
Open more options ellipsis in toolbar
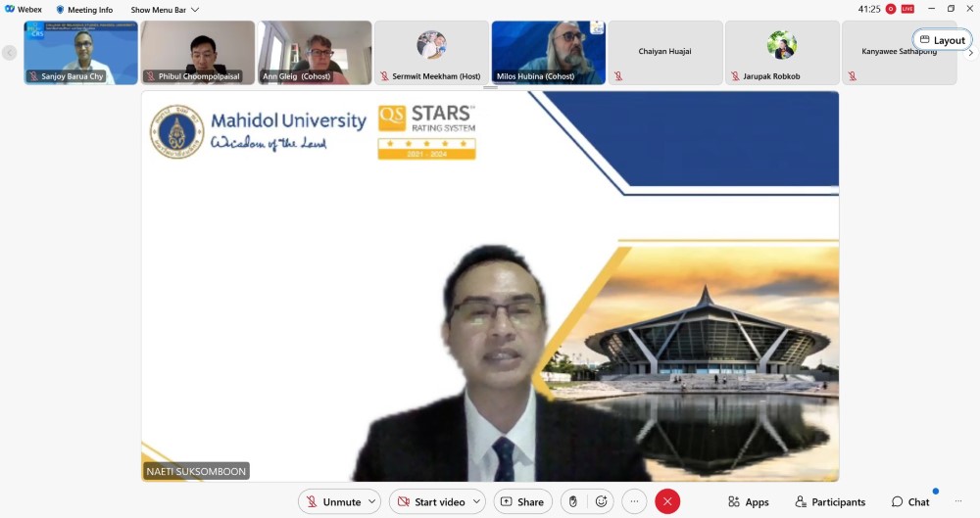click(634, 501)
